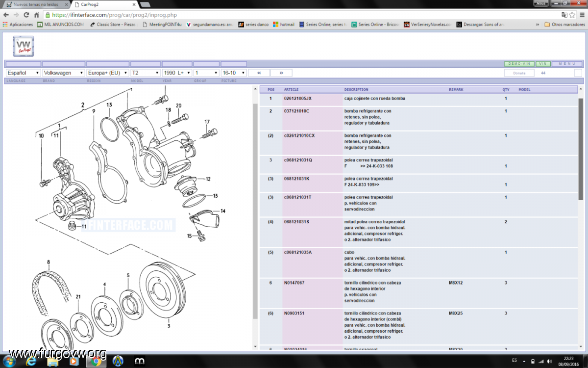
Task: Open the MeetingPOINT4u bookmark
Action: tap(162, 25)
